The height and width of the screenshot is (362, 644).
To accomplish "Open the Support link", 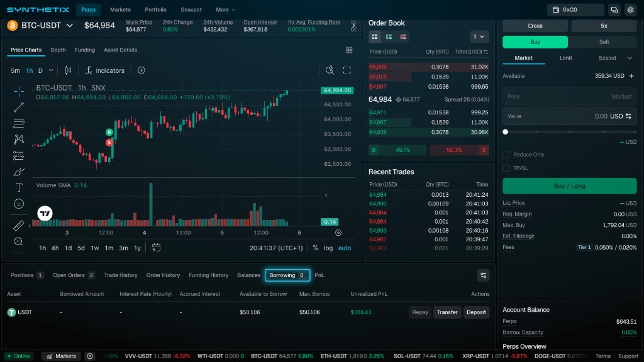I will coord(628,356).
